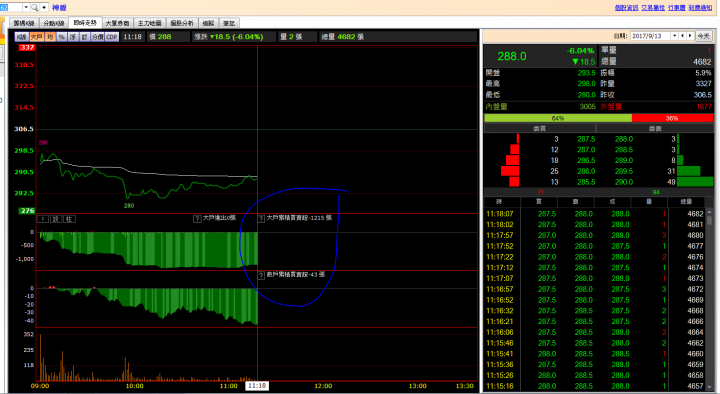The height and width of the screenshot is (394, 720).
Task: Click the small dot button next to the search icon
Action: point(44,7)
